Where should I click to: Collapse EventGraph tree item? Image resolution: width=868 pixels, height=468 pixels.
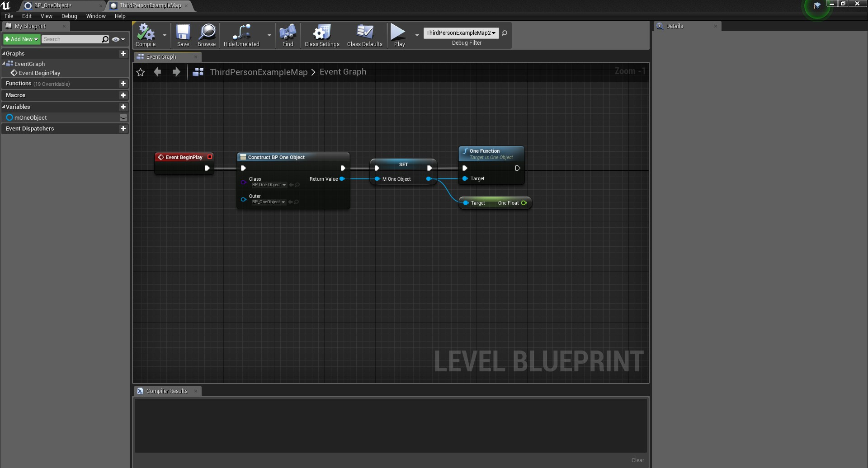click(4, 64)
